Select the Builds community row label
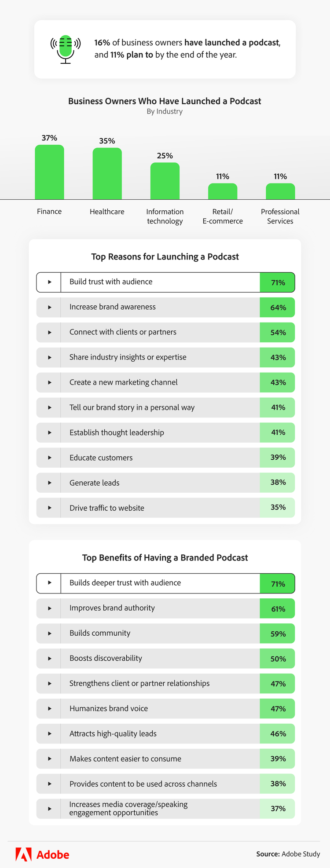This screenshot has width=330, height=868. click(x=100, y=633)
